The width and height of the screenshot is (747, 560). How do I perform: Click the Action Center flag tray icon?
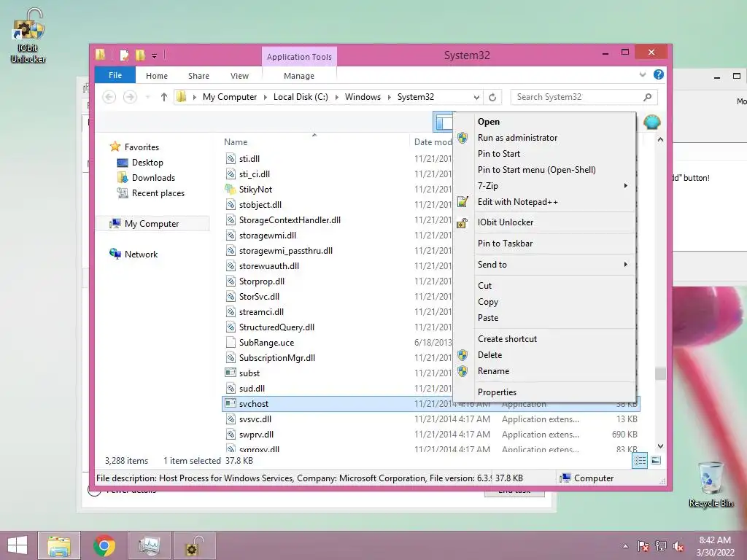pyautogui.click(x=643, y=546)
